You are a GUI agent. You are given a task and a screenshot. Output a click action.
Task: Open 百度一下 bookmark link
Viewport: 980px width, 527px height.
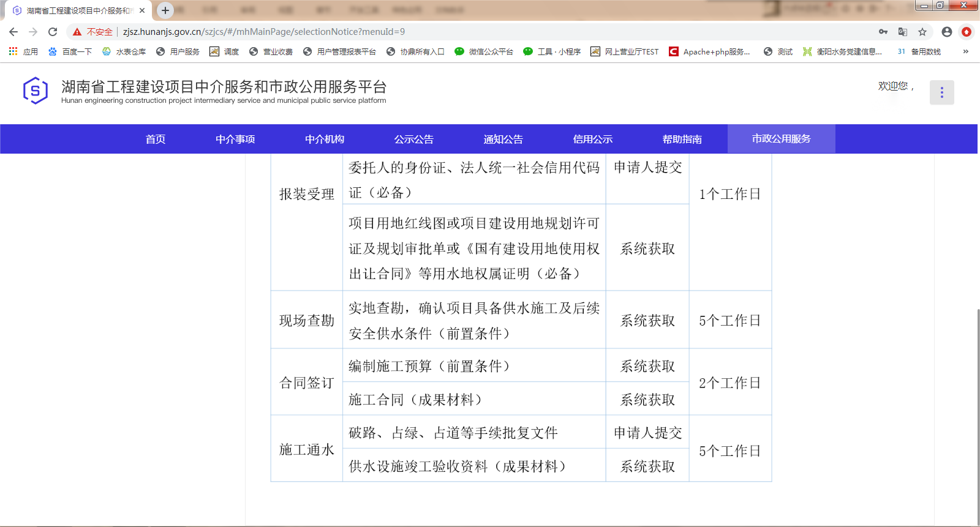tap(70, 51)
